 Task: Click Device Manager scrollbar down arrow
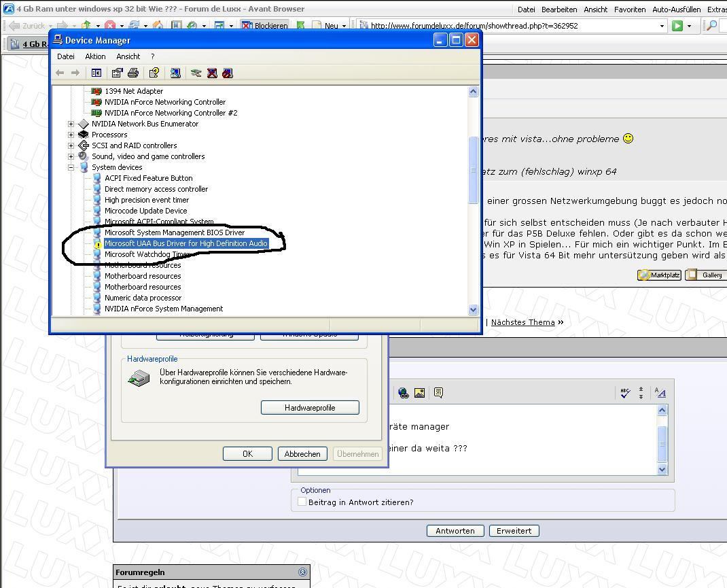473,309
